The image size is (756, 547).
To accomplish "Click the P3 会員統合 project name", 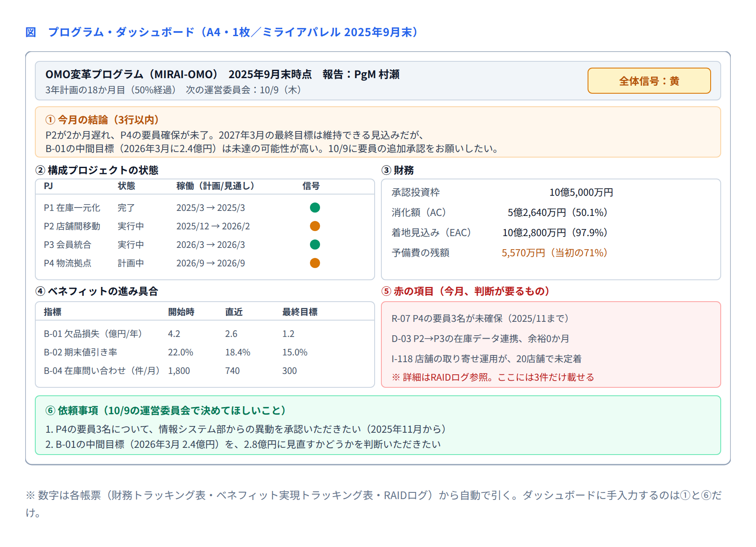I will [67, 245].
